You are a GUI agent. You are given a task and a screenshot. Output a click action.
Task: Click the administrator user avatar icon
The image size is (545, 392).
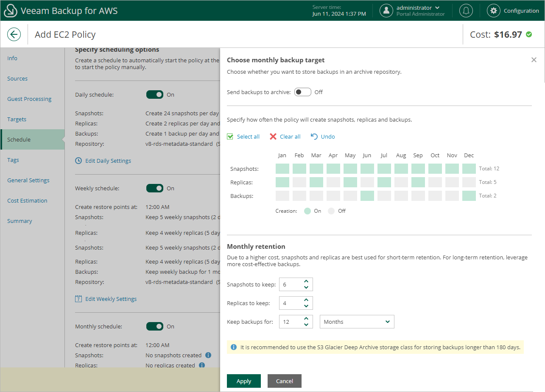click(x=386, y=11)
